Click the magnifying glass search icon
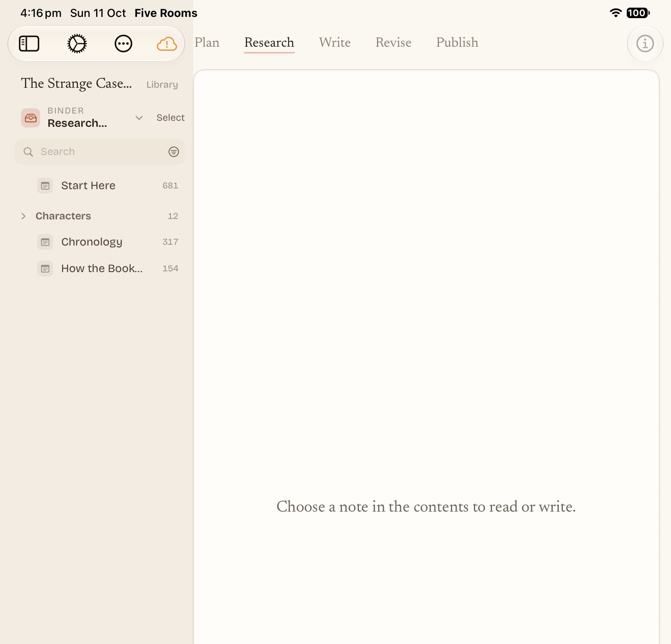Viewport: 671px width, 644px height. [28, 152]
